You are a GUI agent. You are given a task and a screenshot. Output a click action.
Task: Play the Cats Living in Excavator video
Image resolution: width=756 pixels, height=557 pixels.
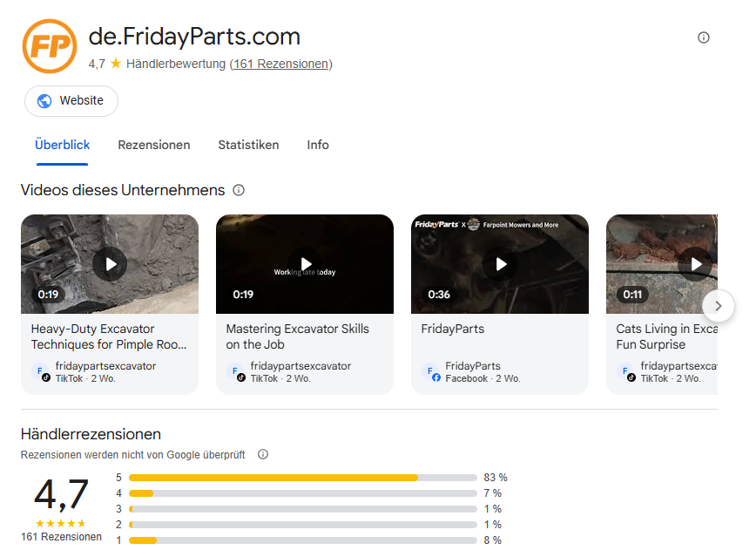coord(694,263)
